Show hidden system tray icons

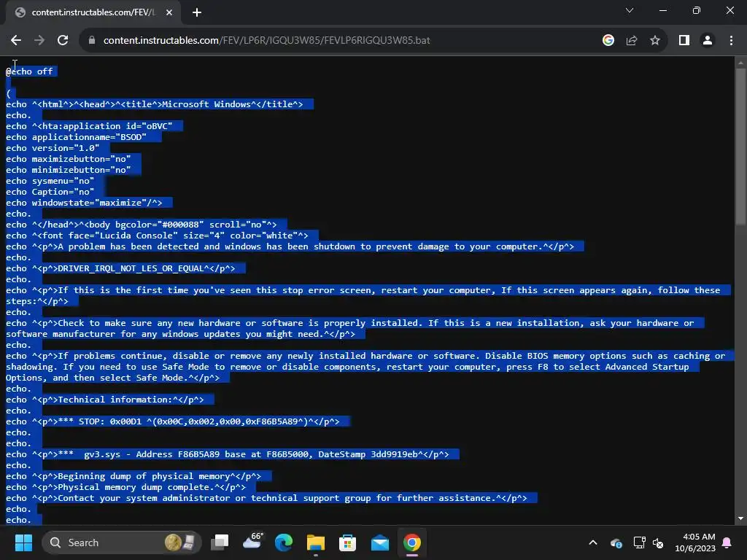(593, 542)
